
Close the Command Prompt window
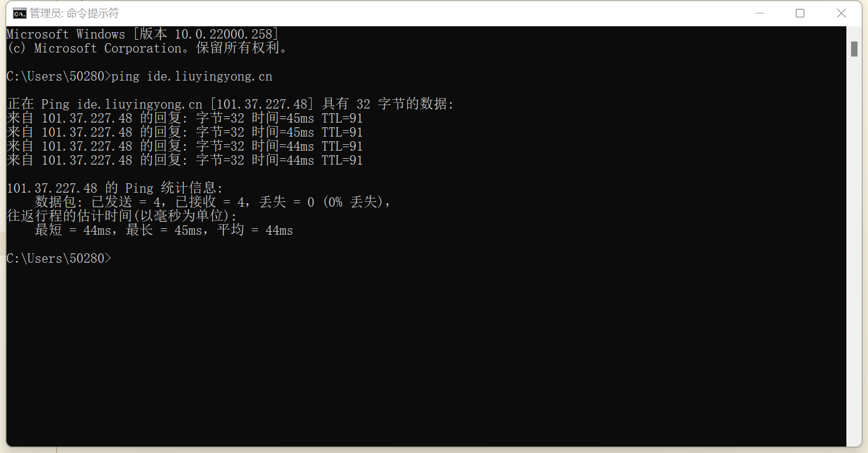point(841,13)
